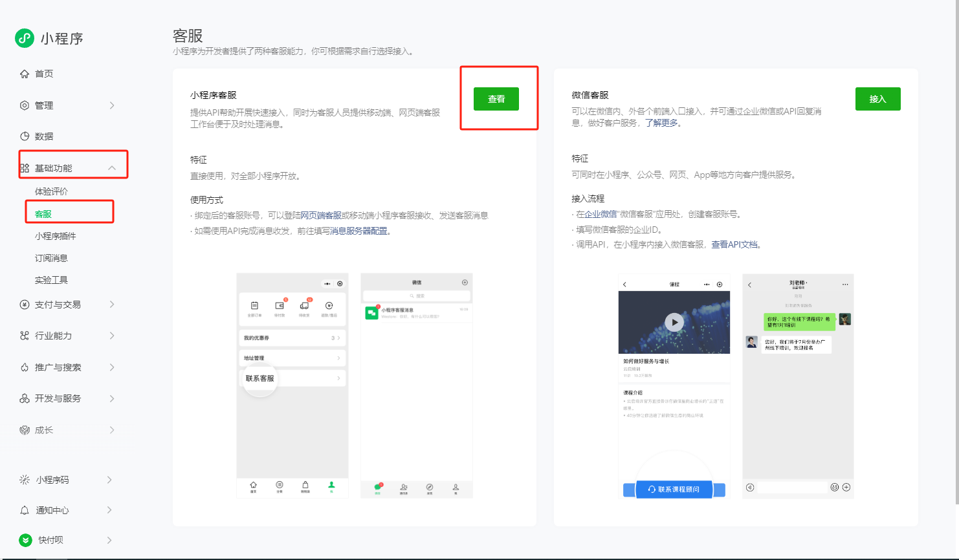Click the 推广与搜索 flame icon

pyautogui.click(x=25, y=367)
